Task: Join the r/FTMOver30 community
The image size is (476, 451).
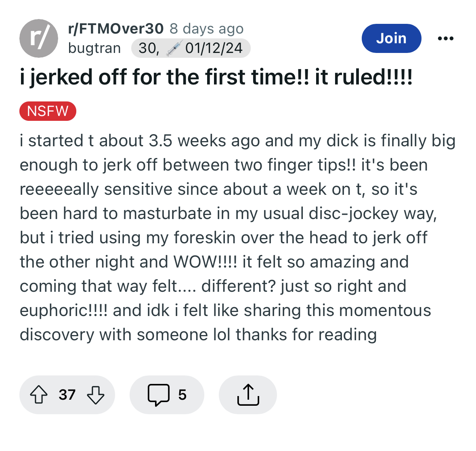Action: pyautogui.click(x=391, y=38)
